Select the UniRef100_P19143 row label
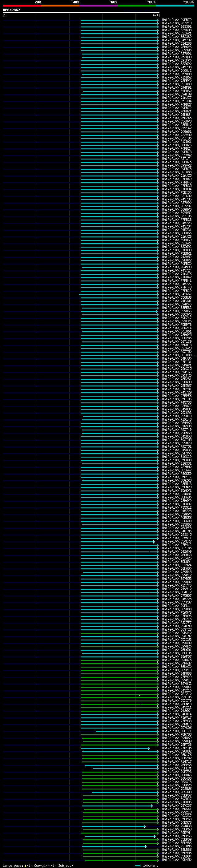Image resolution: width=197 pixels, height=868 pixels. pyautogui.click(x=177, y=419)
